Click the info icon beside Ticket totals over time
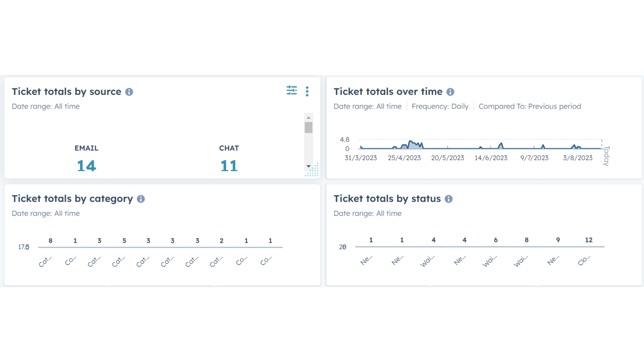The height and width of the screenshot is (362, 644). click(451, 92)
